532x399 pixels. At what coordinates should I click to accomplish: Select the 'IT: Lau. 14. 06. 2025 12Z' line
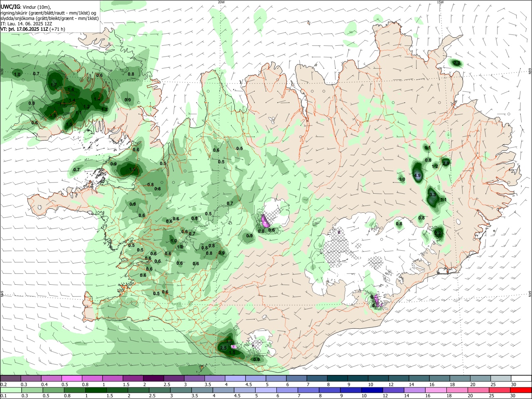(26, 24)
